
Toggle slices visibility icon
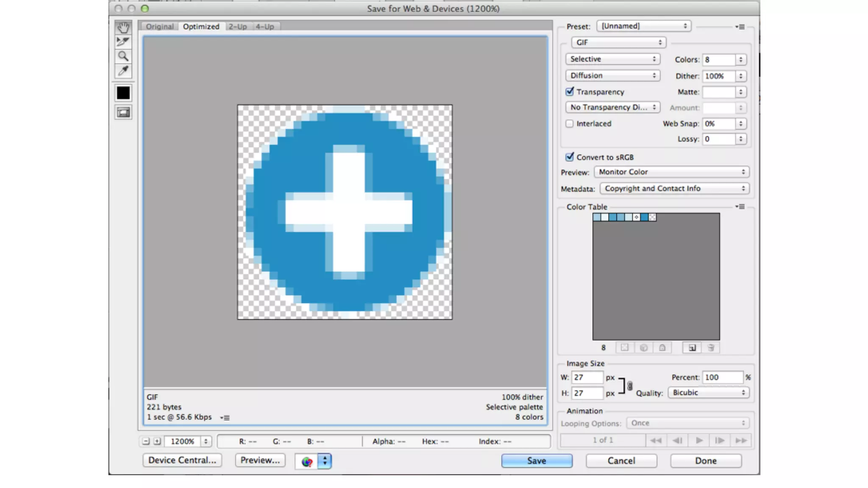[123, 112]
